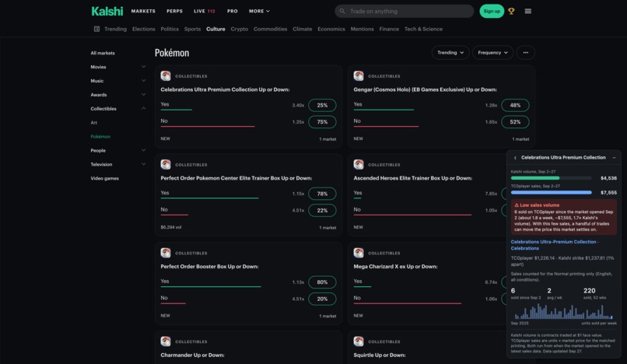Image resolution: width=627 pixels, height=364 pixels.
Task: Buy No 52% on Gengar Cosmos Holo
Action: coord(515,122)
